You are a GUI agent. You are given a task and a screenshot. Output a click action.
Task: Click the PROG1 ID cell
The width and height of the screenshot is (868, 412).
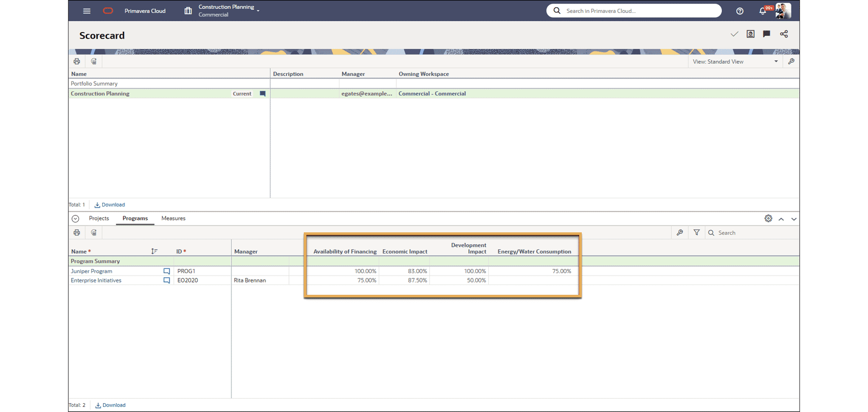[x=187, y=271]
